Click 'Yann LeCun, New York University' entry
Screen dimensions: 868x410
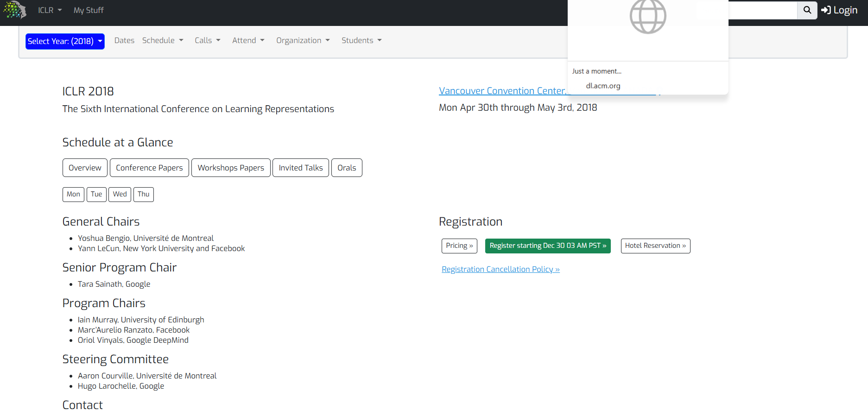tap(161, 248)
